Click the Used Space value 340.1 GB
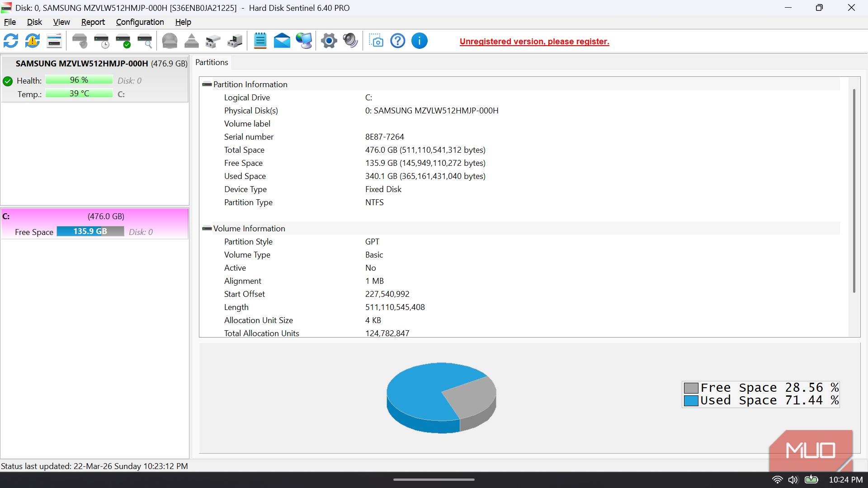The image size is (868, 488). pyautogui.click(x=425, y=176)
